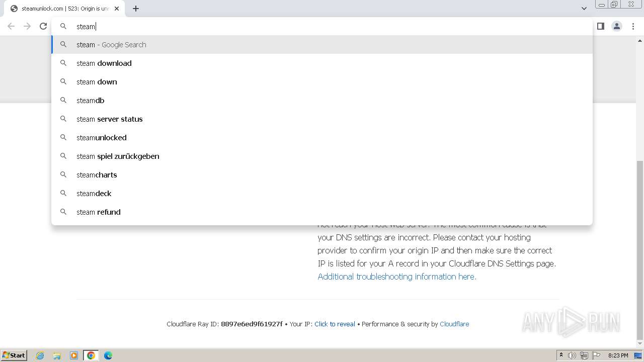Click search icon beside 'steamdb'
This screenshot has height=362, width=644.
pos(63,100)
